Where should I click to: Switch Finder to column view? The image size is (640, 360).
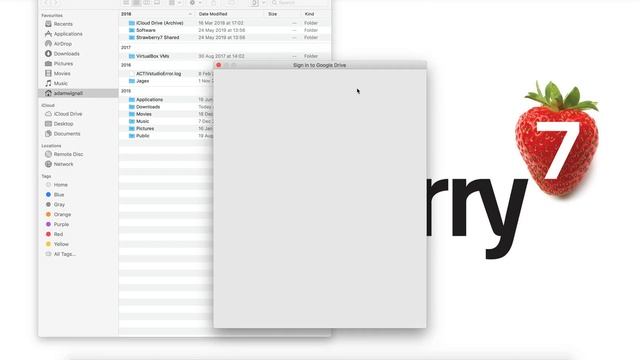[x=147, y=2]
